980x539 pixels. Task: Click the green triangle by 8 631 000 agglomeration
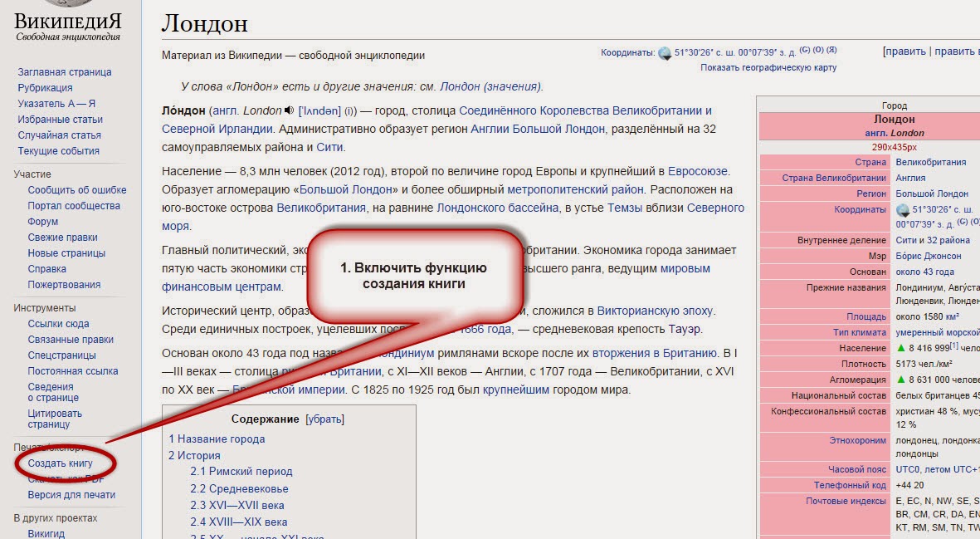click(x=900, y=380)
